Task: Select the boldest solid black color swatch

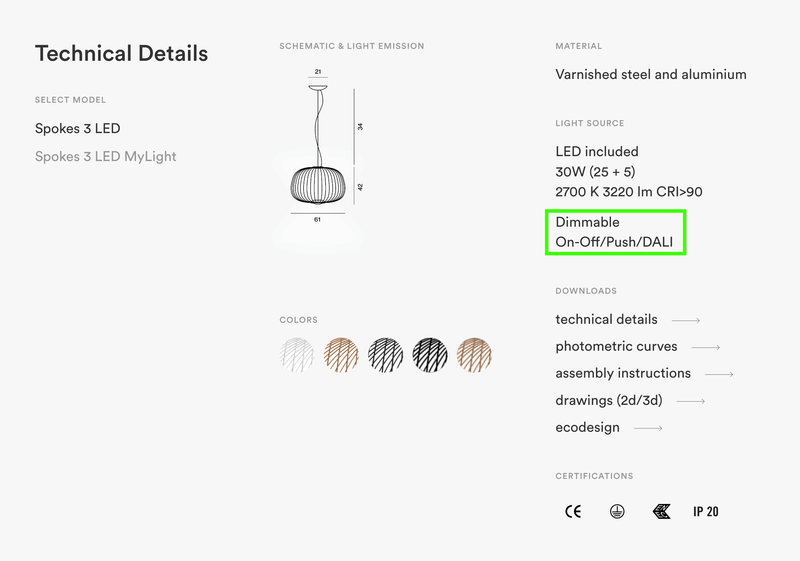Action: pos(430,354)
